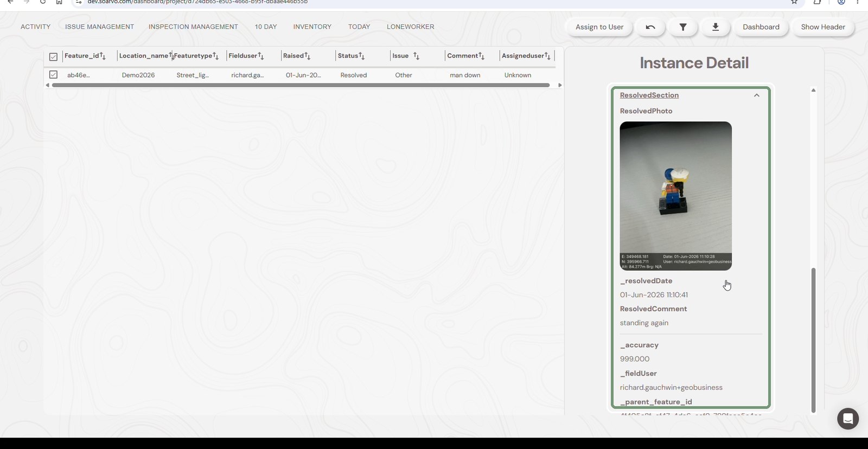This screenshot has width=868, height=449.
Task: Click the Demo2026 location cell
Action: click(x=138, y=75)
